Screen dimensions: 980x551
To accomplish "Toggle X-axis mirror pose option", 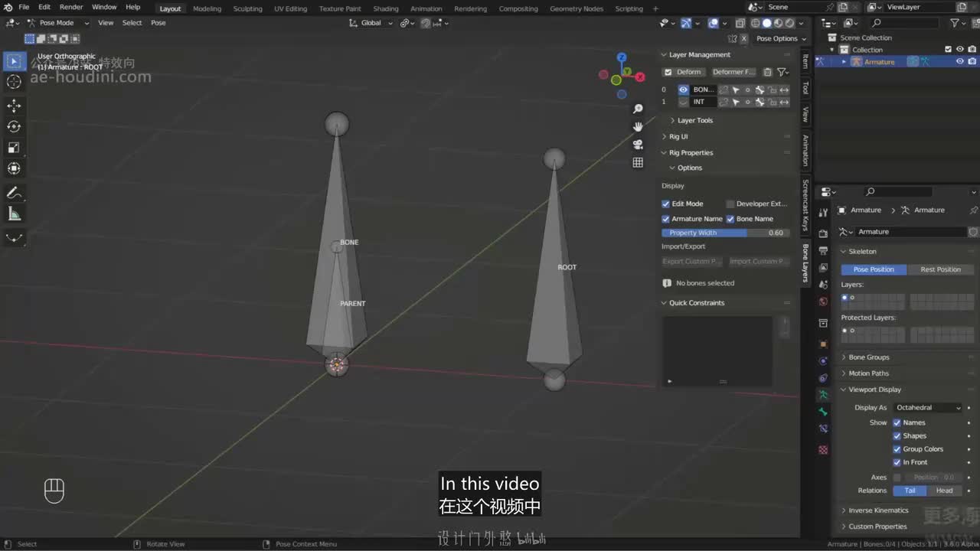I will coord(743,38).
